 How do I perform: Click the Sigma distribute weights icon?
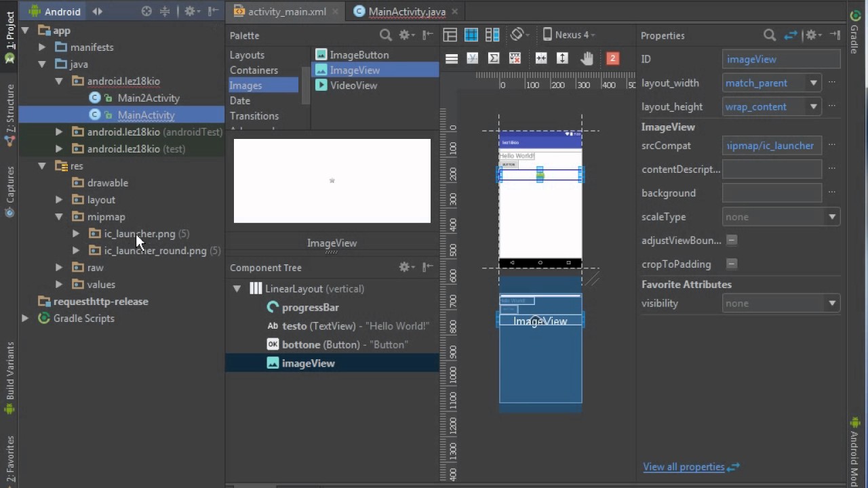tap(494, 58)
